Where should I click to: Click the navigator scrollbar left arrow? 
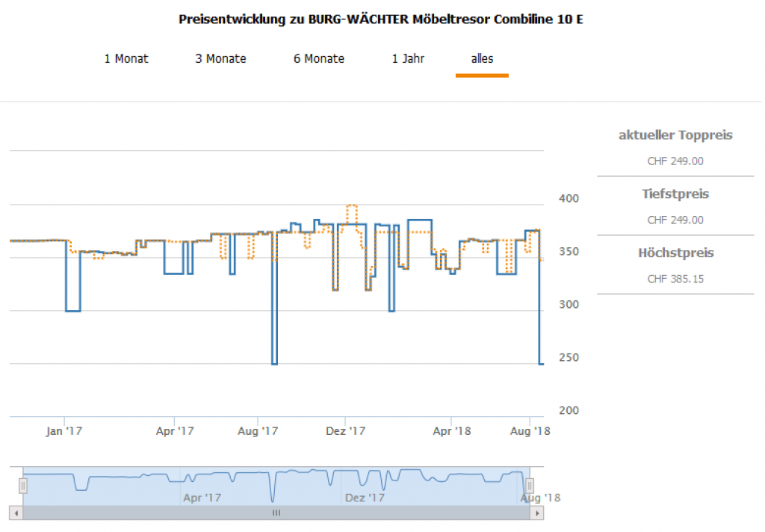pyautogui.click(x=14, y=513)
